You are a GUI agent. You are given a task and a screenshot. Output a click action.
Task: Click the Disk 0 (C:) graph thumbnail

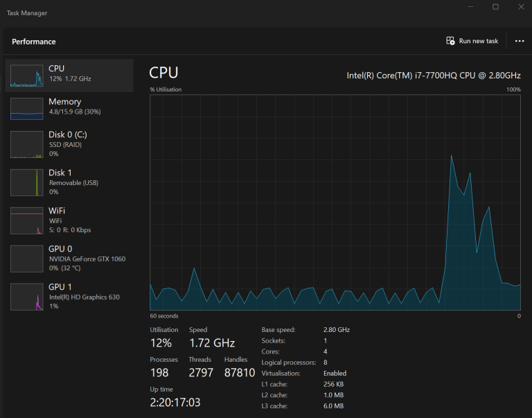pyautogui.click(x=26, y=143)
